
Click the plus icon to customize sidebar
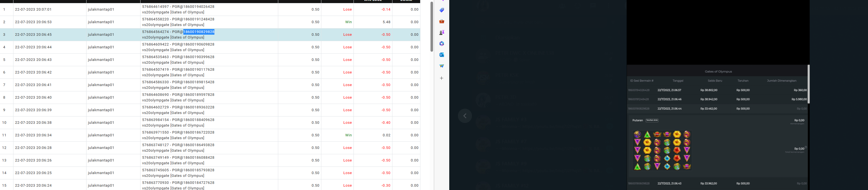point(441,78)
